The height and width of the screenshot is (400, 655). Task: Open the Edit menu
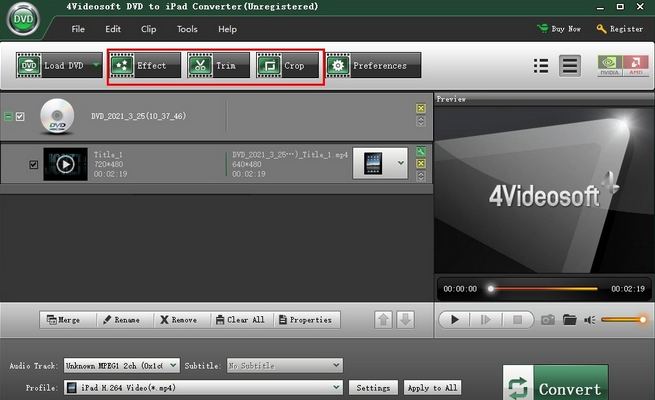pyautogui.click(x=113, y=29)
